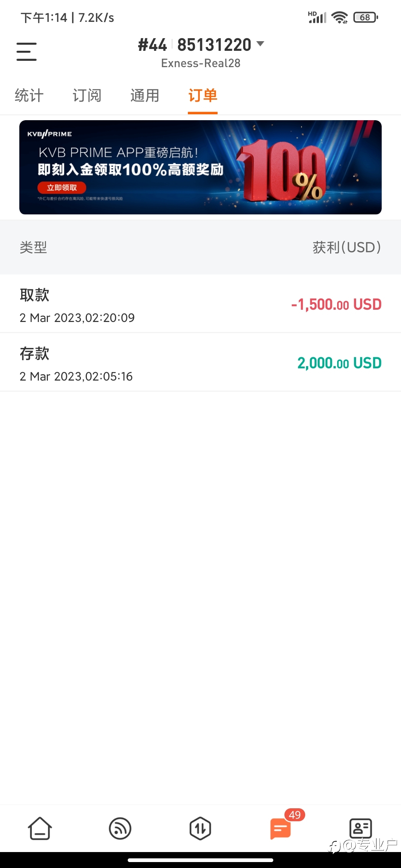Tap the Exness-Real28 server label

click(200, 63)
